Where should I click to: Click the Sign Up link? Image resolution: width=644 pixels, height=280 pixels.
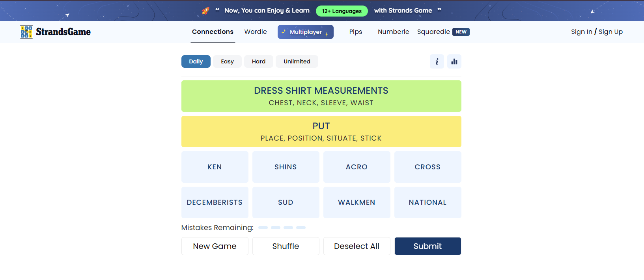(x=610, y=32)
